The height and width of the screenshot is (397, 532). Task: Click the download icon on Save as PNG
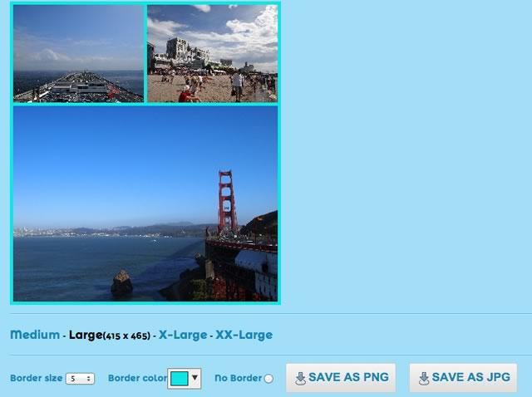pos(300,379)
